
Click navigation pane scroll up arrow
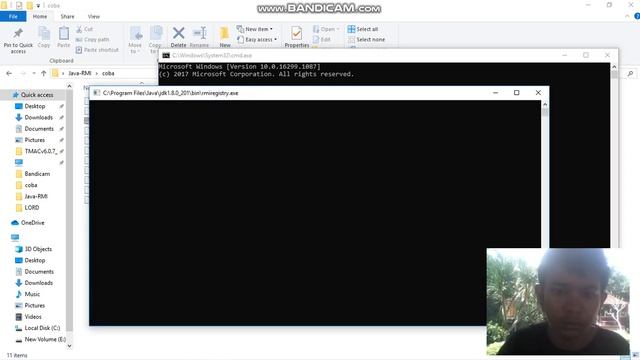click(x=69, y=87)
